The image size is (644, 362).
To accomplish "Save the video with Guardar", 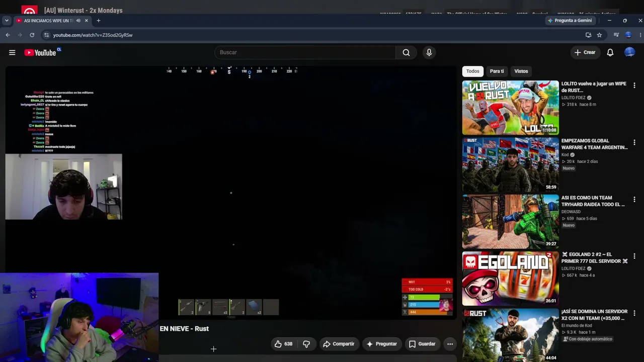I will click(x=422, y=344).
